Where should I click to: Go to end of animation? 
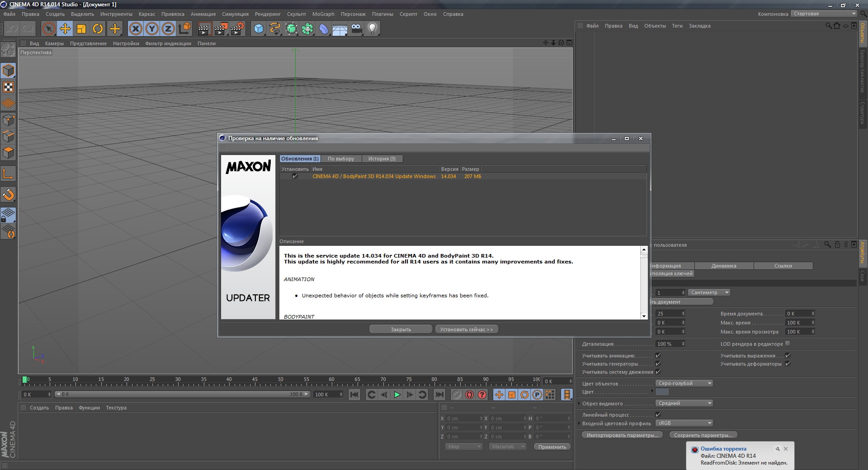439,395
